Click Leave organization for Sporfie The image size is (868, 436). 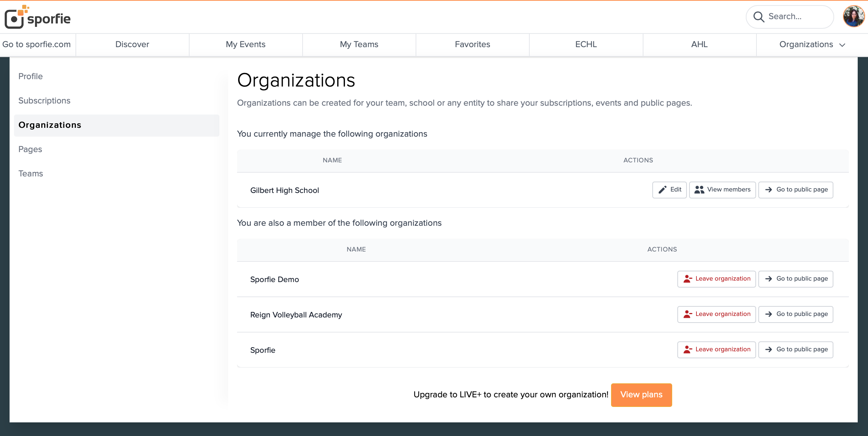716,349
